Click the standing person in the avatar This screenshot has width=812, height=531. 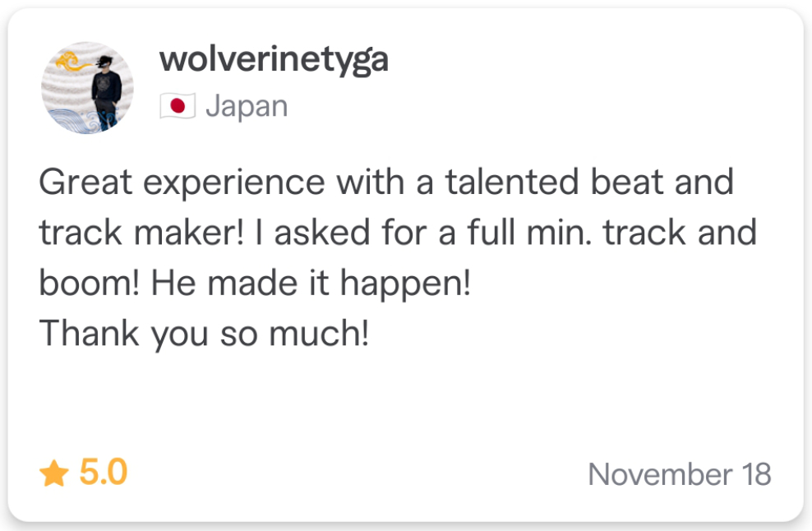[107, 92]
